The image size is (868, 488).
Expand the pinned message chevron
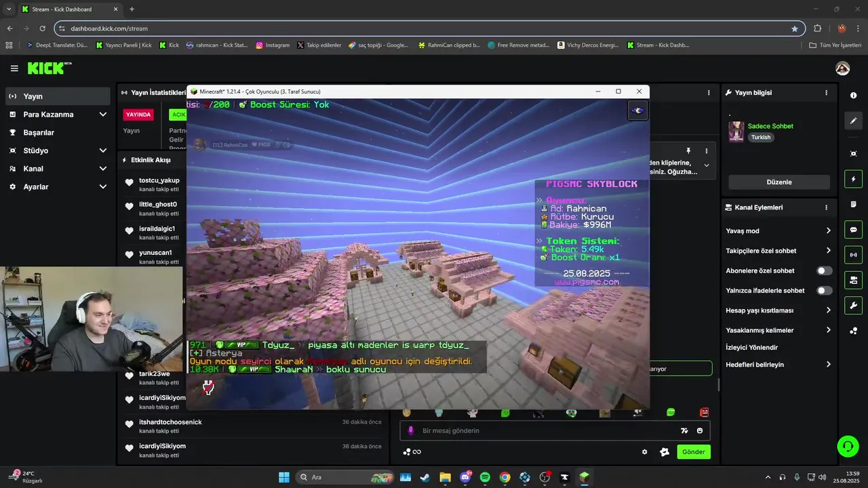706,165
